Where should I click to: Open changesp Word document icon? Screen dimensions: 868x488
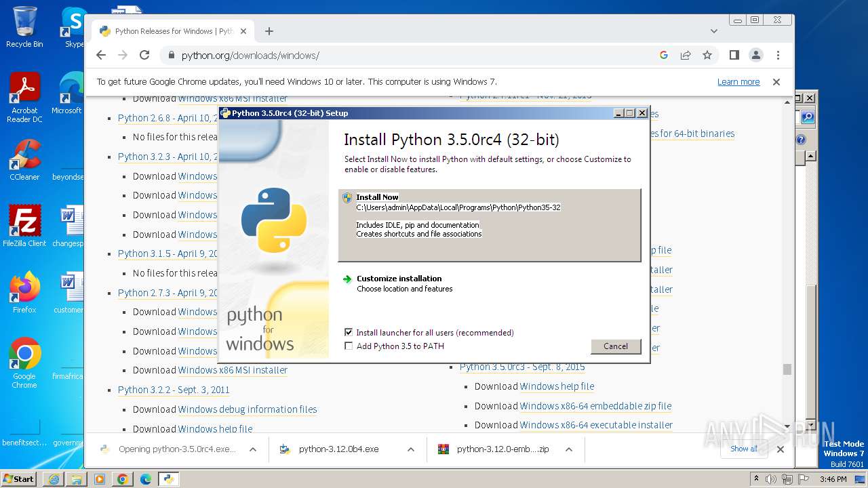(x=68, y=226)
